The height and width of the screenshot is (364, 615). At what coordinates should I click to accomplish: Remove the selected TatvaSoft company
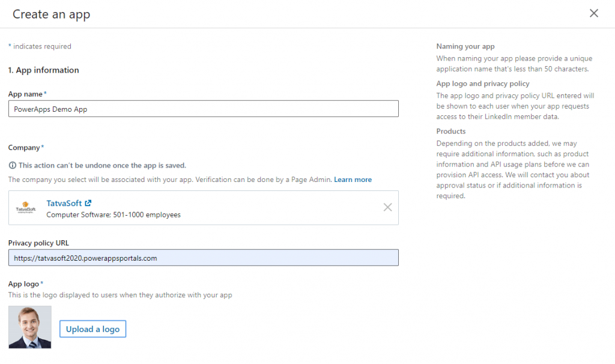coord(387,207)
